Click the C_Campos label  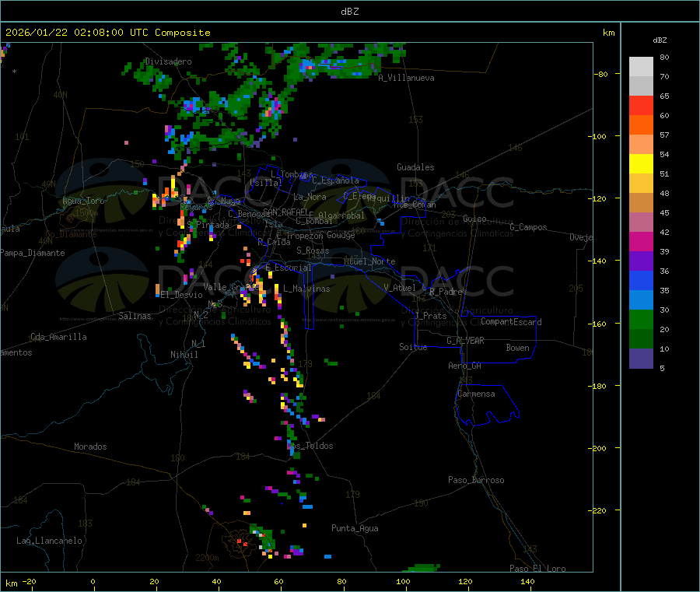(528, 227)
